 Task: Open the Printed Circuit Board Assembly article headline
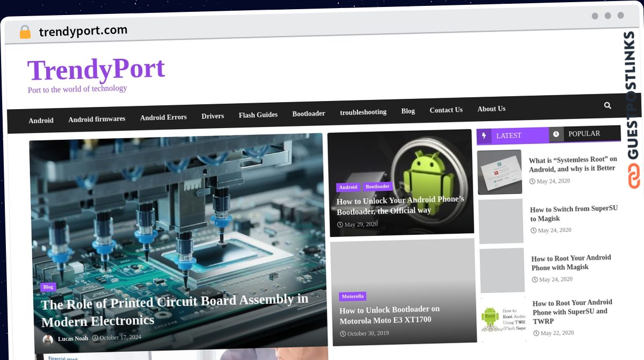coord(175,310)
